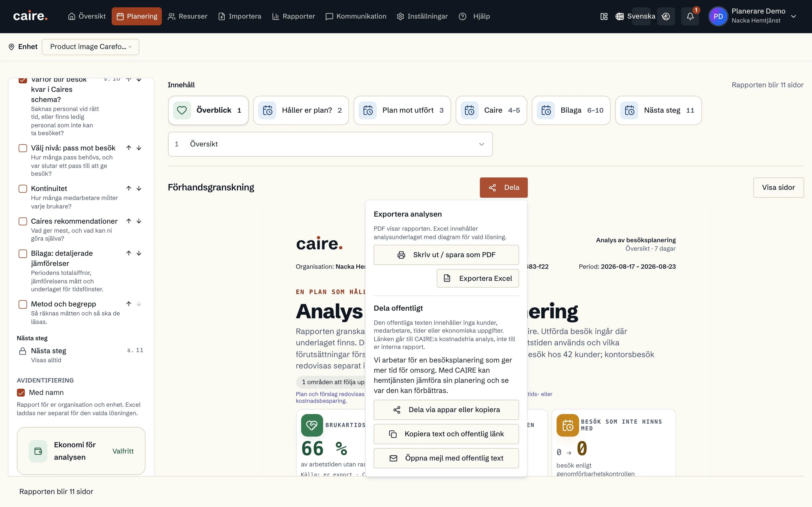The height and width of the screenshot is (507, 812).
Task: Move Caires rekommendationer down with arrow
Action: pos(139,221)
